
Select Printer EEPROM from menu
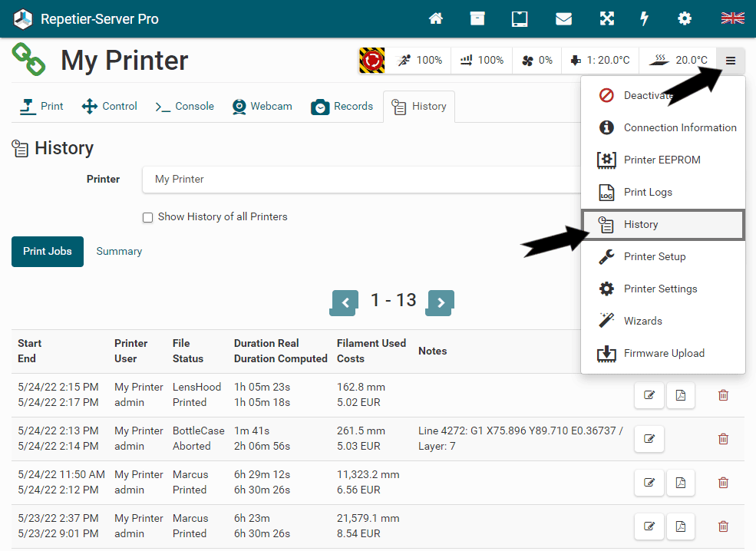coord(662,160)
